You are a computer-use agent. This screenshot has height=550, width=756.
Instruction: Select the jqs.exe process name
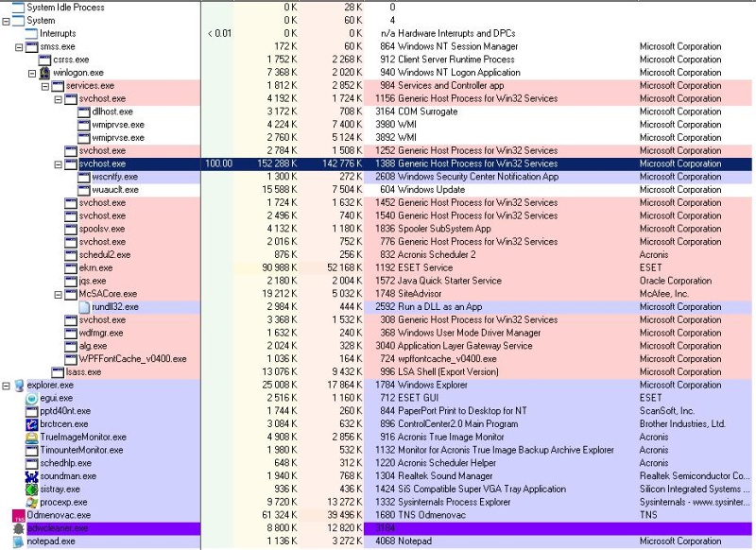tap(93, 281)
